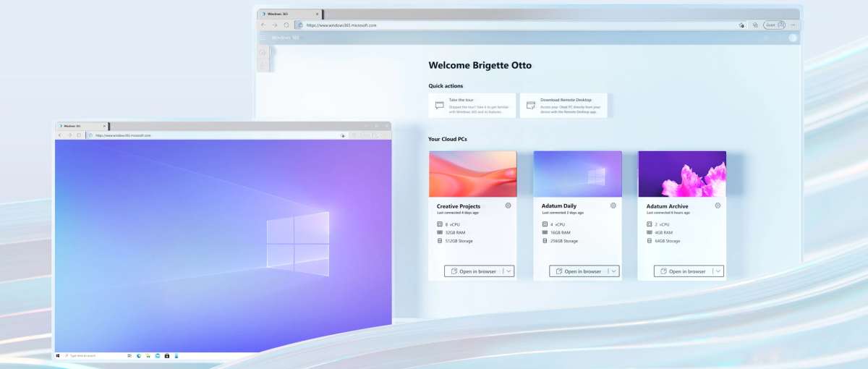Expand dropdown arrow beside Adatum Archive Open button
868x369 pixels.
[x=719, y=271]
